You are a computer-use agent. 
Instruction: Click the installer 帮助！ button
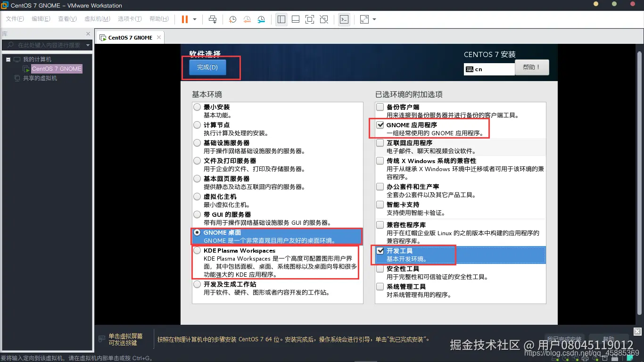coord(532,67)
